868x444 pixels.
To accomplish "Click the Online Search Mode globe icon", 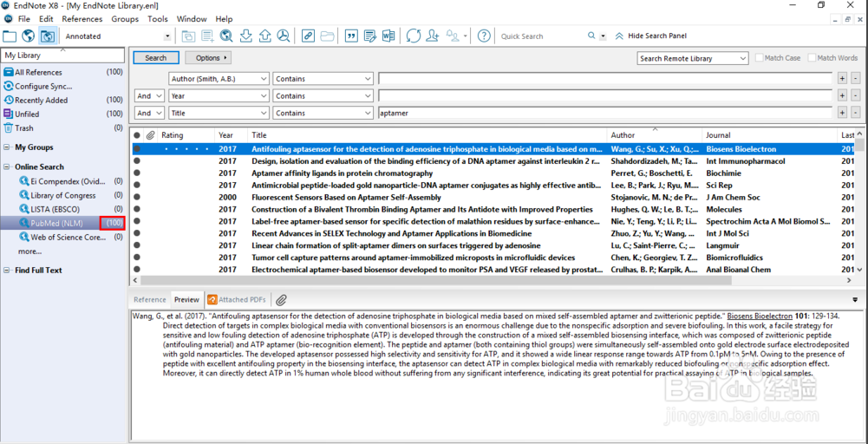I will pyautogui.click(x=29, y=36).
